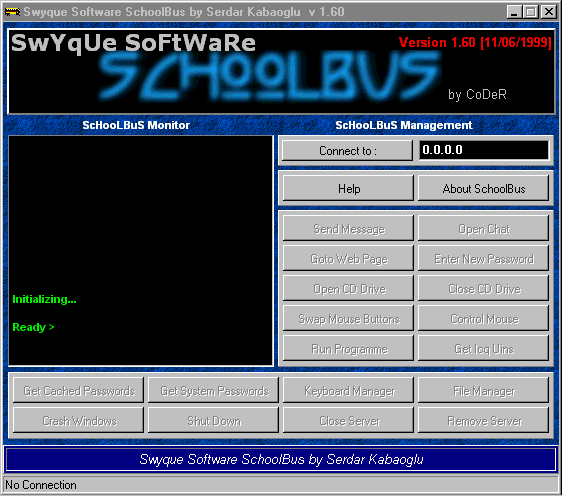Click the Close CD Drive button
This screenshot has height=496, width=562.
(484, 288)
